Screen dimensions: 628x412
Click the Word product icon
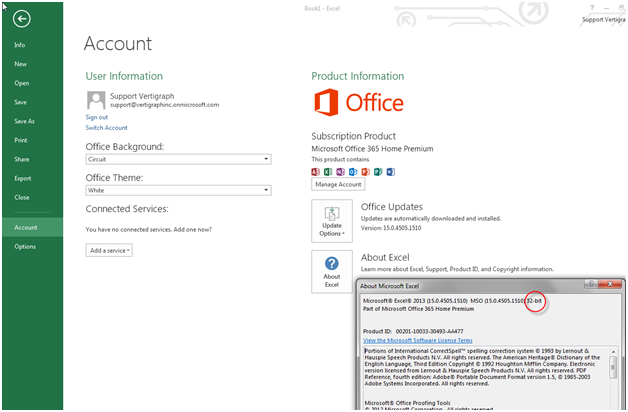click(x=390, y=172)
